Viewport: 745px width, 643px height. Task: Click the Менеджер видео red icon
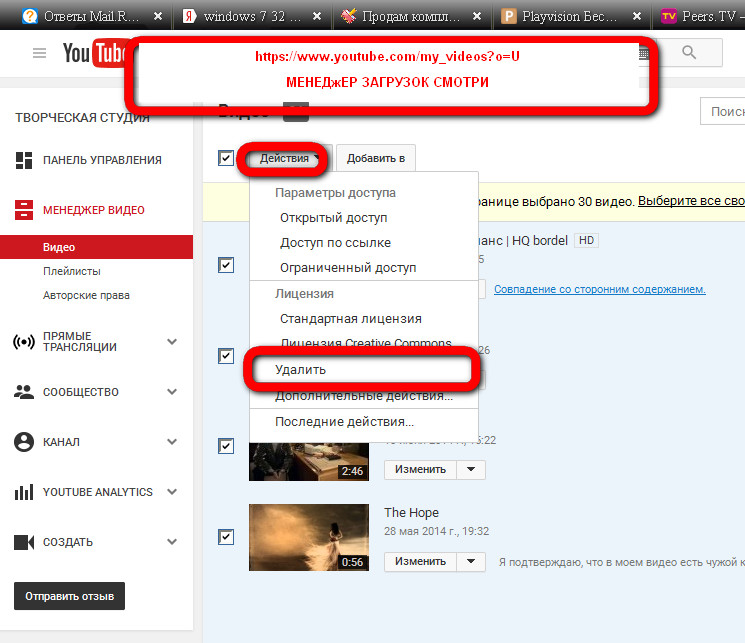[x=24, y=210]
